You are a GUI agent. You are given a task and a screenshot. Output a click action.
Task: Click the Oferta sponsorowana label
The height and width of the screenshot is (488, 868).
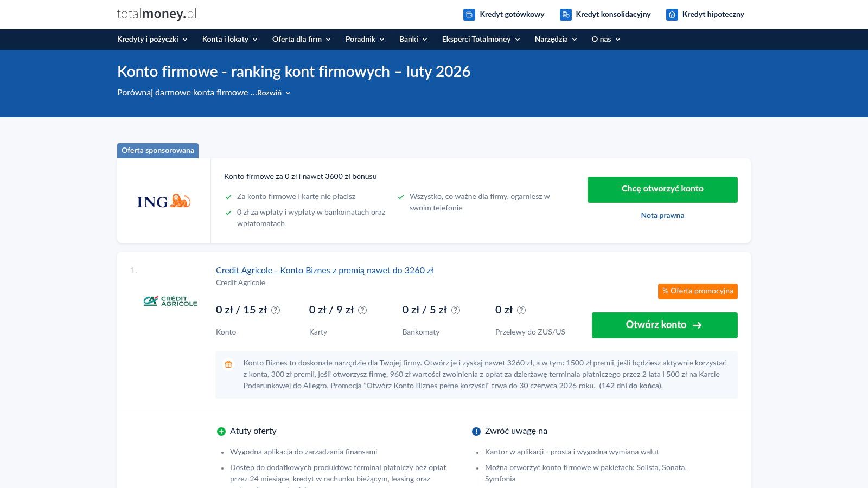pos(158,151)
